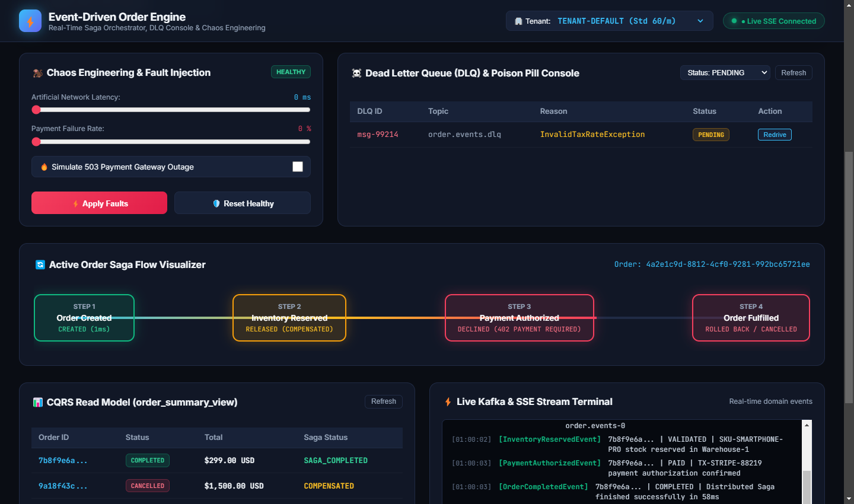Open order 9a18f43c... link
This screenshot has width=854, height=504.
pos(63,486)
